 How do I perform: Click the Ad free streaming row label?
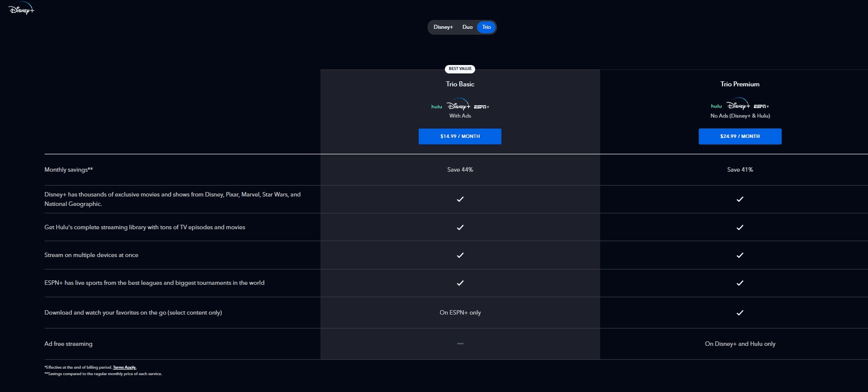tap(68, 344)
